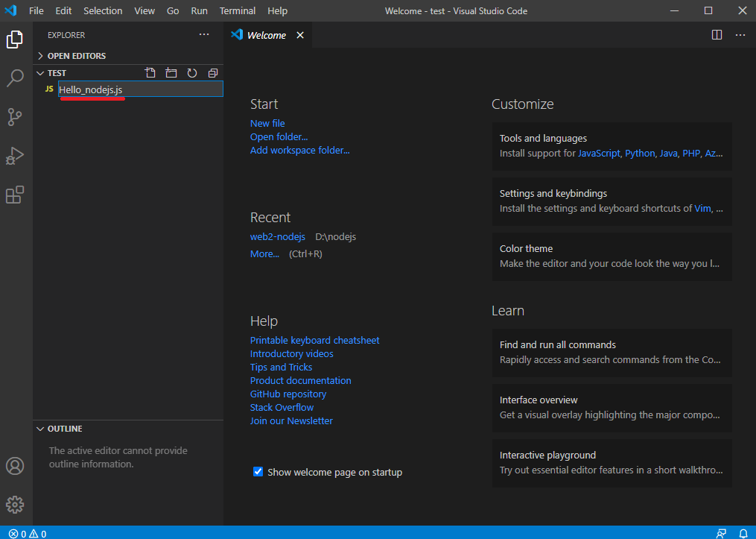The width and height of the screenshot is (756, 539).
Task: Open editor More Actions ellipsis
Action: click(740, 35)
